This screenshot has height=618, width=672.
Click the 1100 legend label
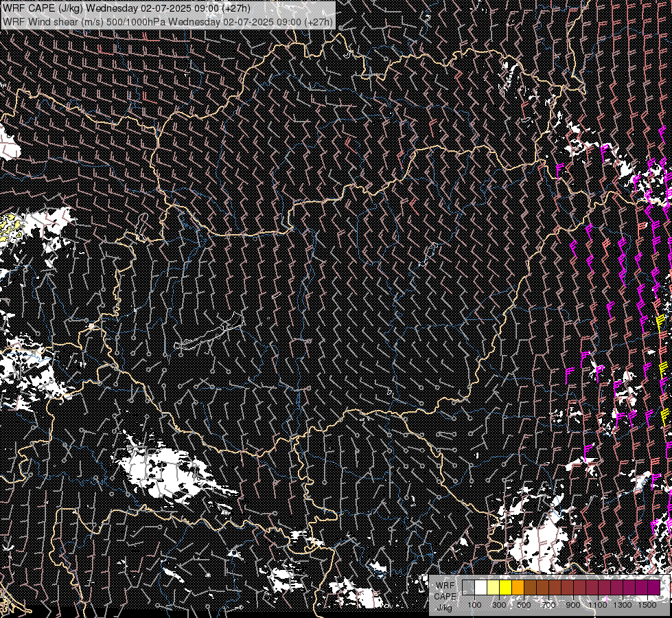point(598,605)
